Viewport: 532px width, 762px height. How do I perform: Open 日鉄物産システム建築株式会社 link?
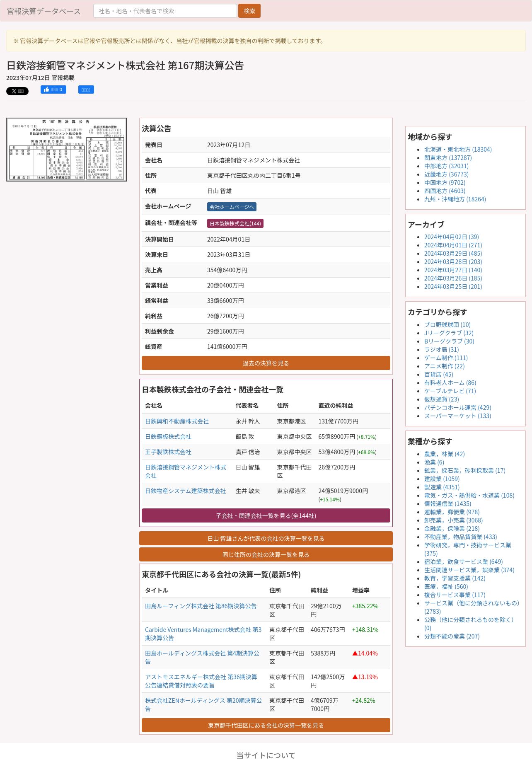coord(186,491)
